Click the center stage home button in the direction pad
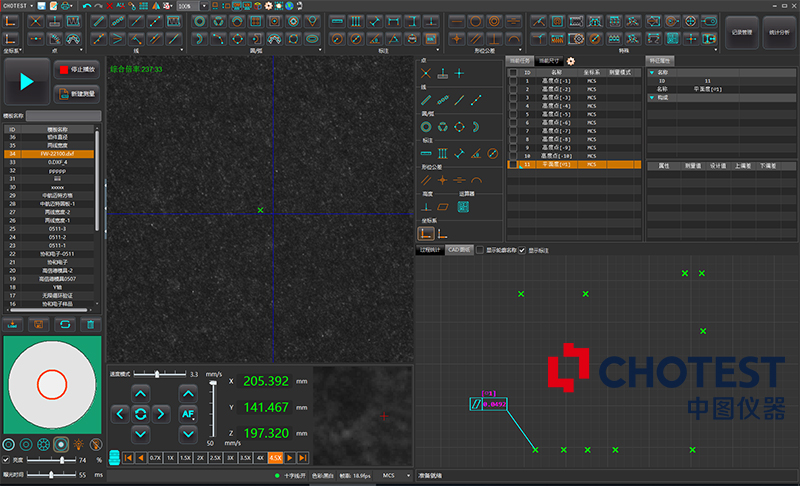Screen dimensions: 800x486 140,413
